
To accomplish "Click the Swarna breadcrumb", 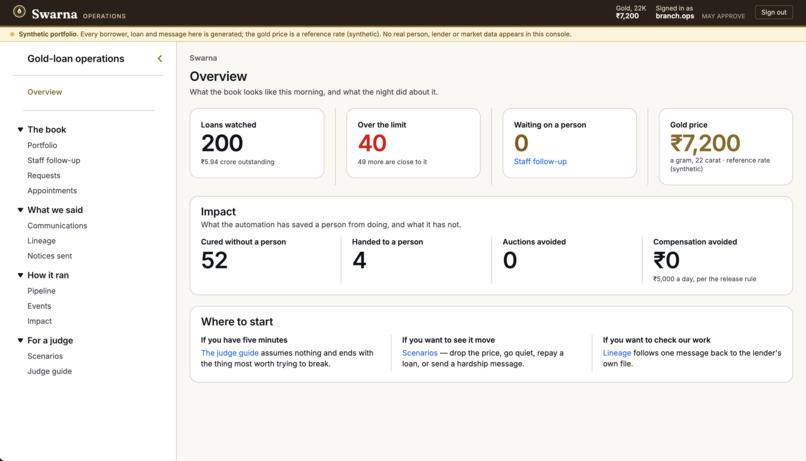I will [203, 58].
